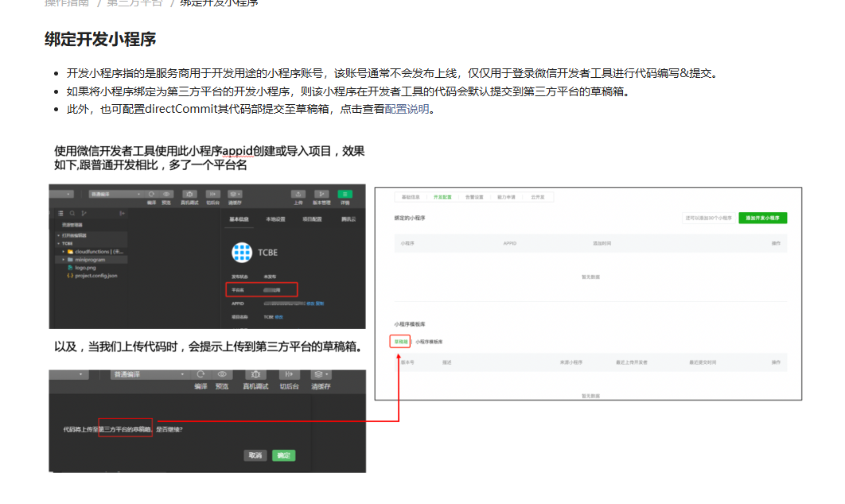Switch to the 基本信息 tab
This screenshot has height=504, width=845.
coord(239,219)
